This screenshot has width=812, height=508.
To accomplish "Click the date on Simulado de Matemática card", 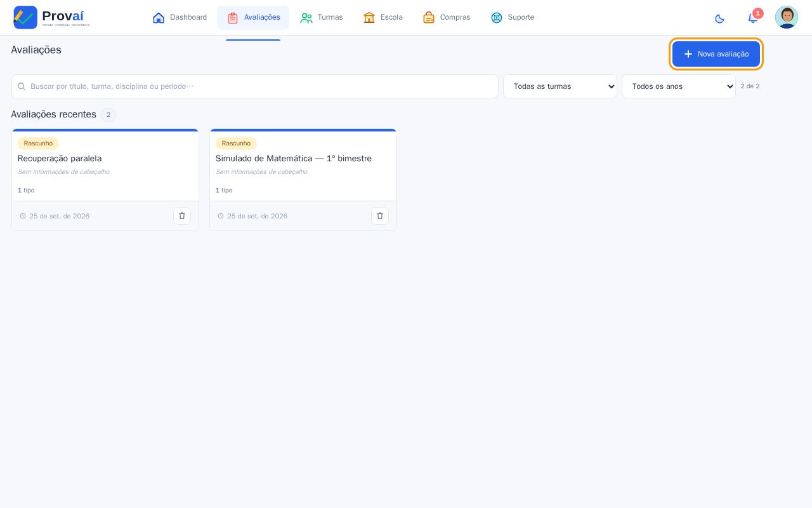I will coord(257,217).
